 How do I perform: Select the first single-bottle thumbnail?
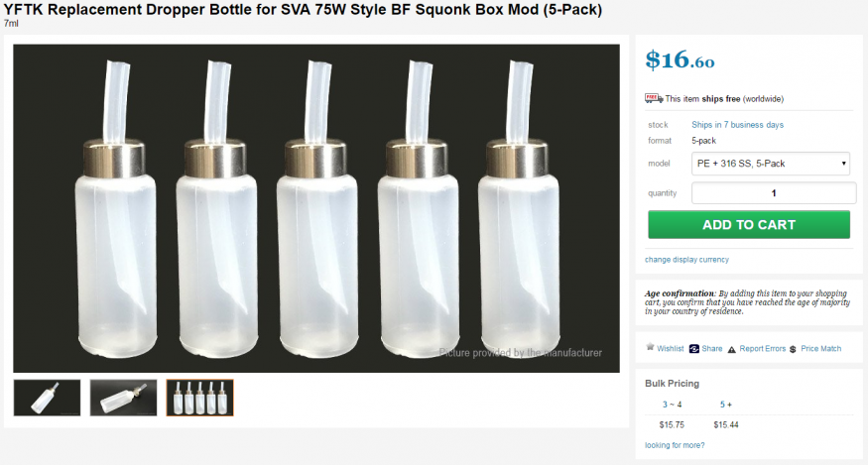pyautogui.click(x=47, y=398)
